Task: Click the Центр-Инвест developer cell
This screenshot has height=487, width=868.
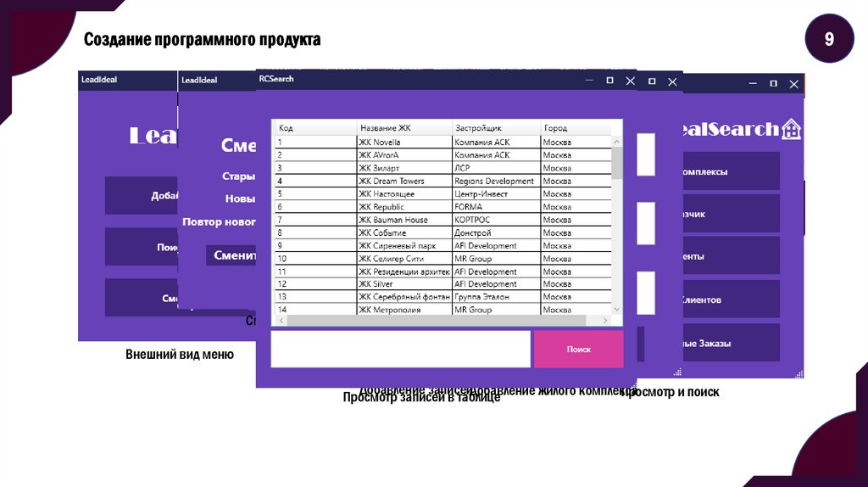Action: [497, 194]
